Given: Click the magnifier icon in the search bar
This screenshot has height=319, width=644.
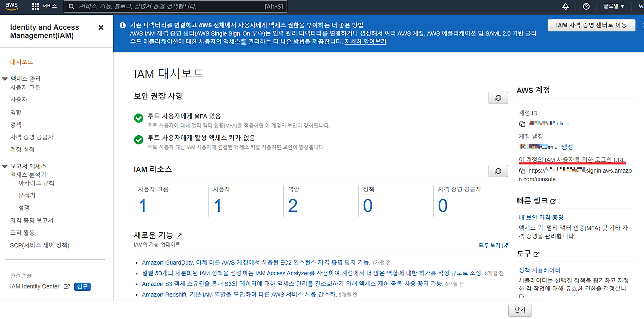Looking at the screenshot, I should (72, 7).
